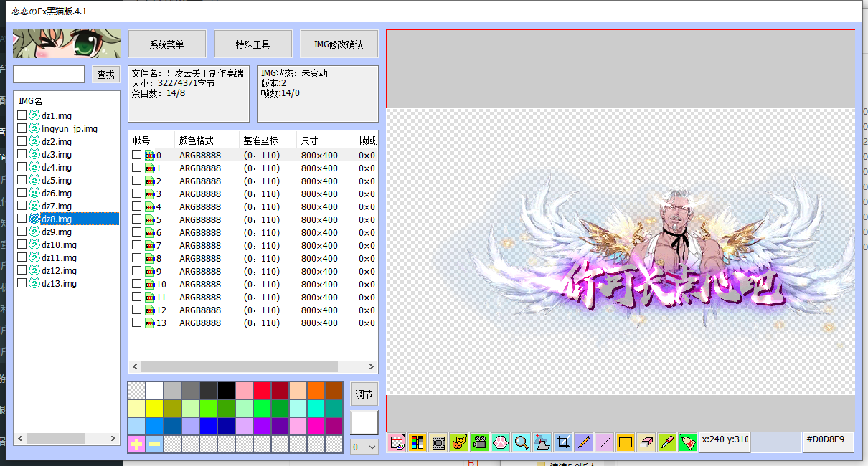The width and height of the screenshot is (868, 466).
Task: Click the paw print tool icon
Action: [x=500, y=442]
